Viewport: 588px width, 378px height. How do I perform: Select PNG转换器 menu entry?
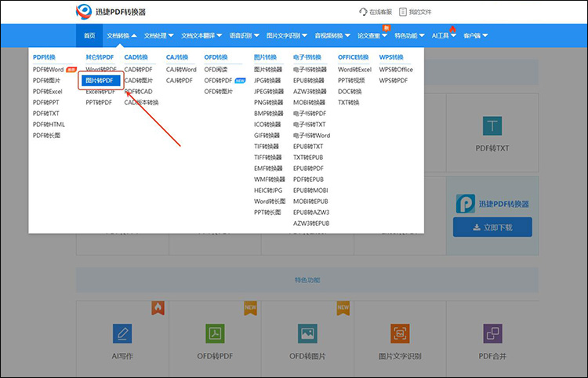[x=268, y=103]
